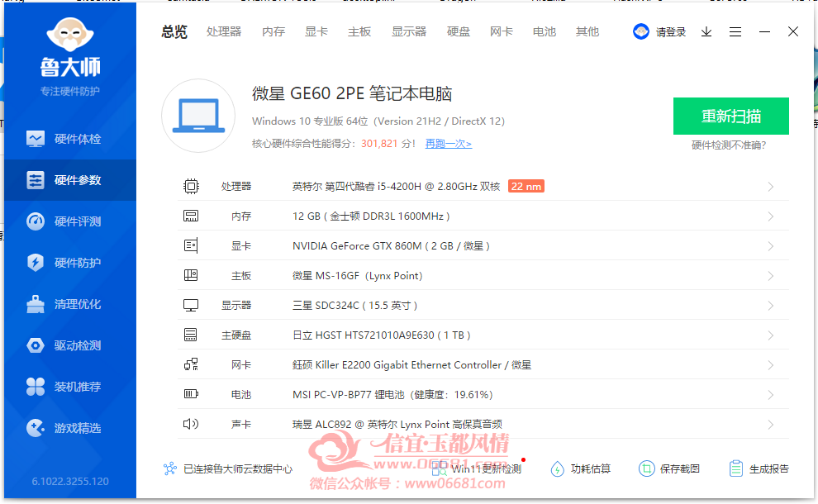Image resolution: width=818 pixels, height=504 pixels.
Task: Switch to 内存 tab
Action: [273, 32]
